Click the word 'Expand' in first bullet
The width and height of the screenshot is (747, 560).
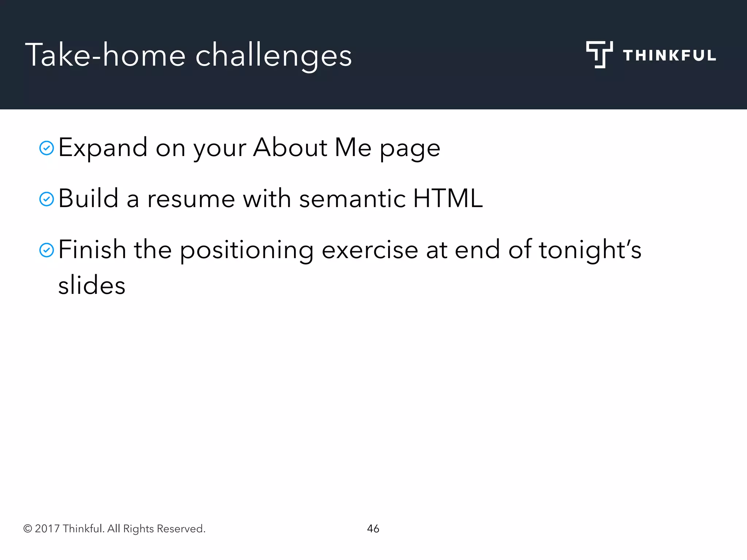pos(103,149)
